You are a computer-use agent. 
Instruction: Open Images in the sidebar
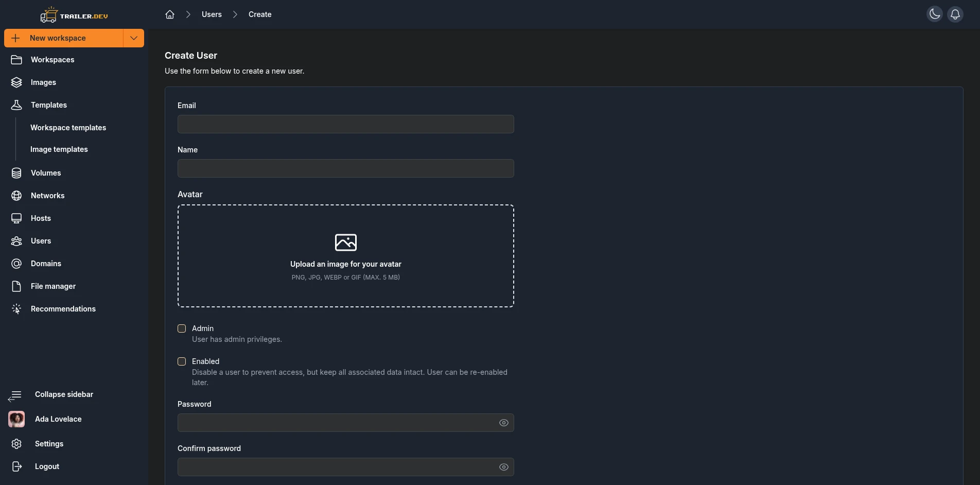tap(74, 82)
